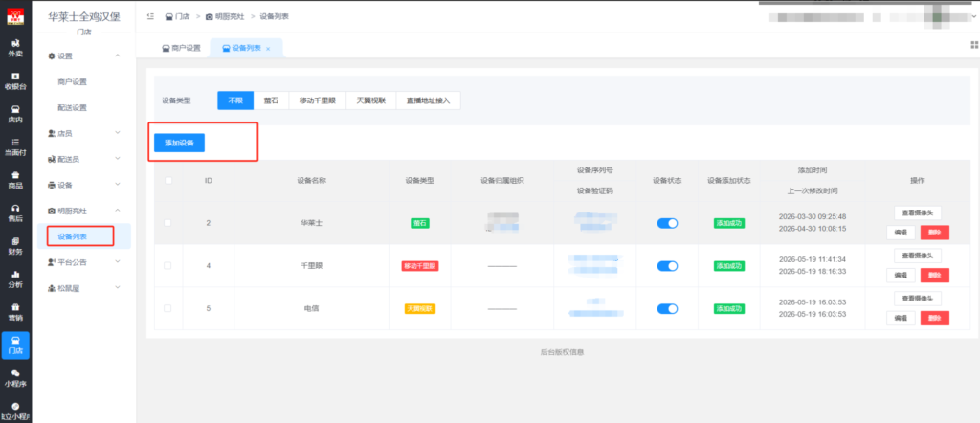Filter device type by 移动千里眼

coord(318,100)
